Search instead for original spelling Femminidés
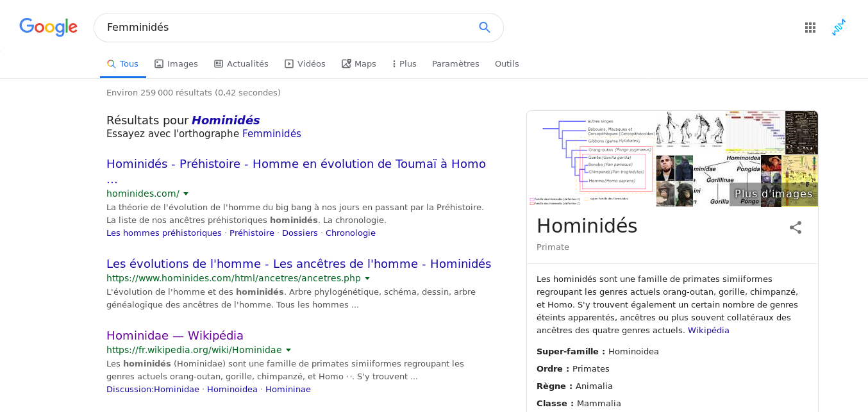 coord(271,134)
